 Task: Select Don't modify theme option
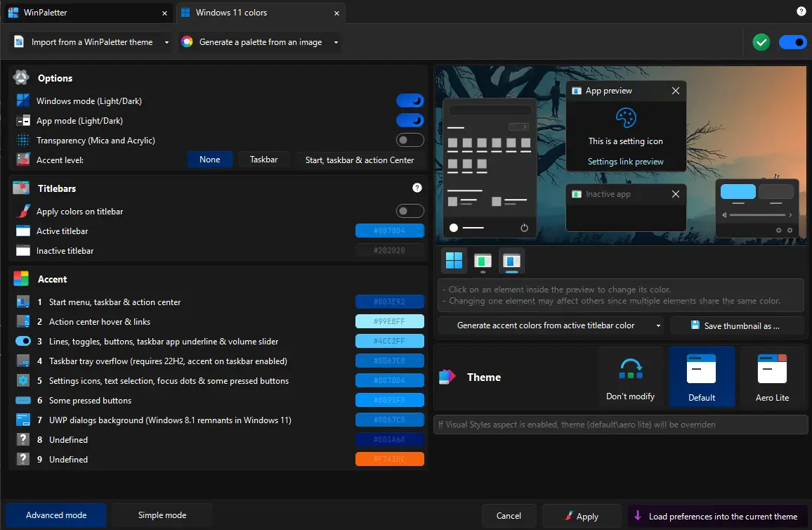point(630,377)
